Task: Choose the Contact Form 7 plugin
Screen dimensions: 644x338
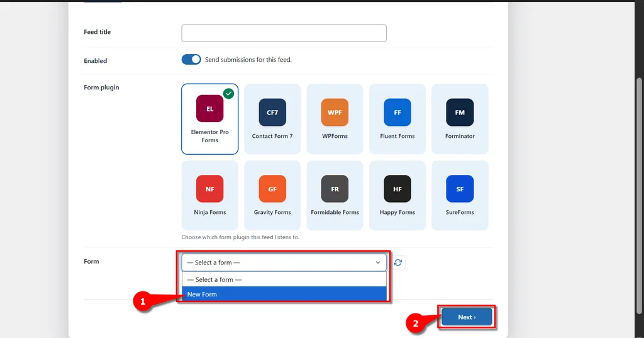Action: 272,119
